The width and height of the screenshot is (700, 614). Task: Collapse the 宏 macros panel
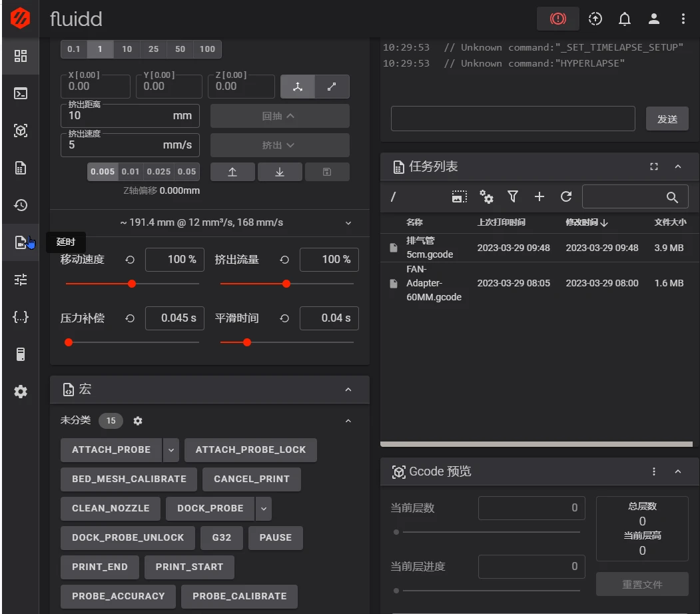click(x=348, y=390)
